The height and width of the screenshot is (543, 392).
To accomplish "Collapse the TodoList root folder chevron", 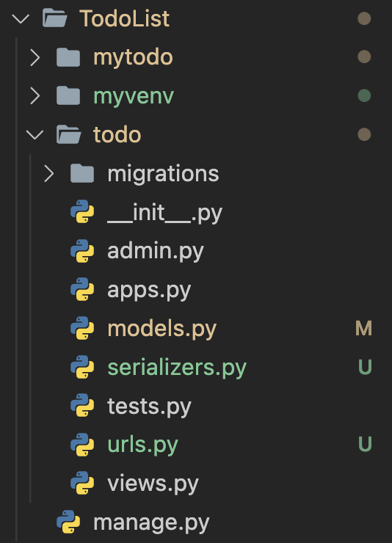I will 21,18.
